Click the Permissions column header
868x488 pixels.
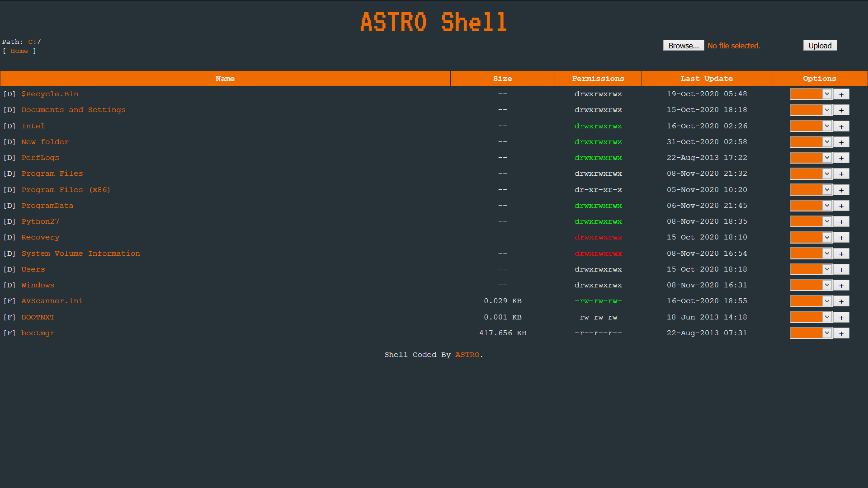(598, 78)
